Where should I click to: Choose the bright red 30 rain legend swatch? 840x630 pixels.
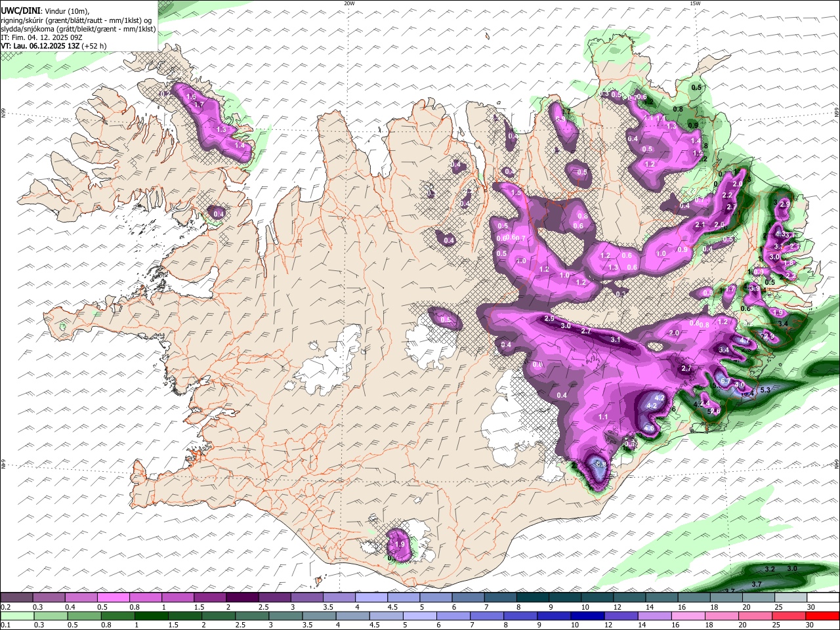click(x=824, y=616)
